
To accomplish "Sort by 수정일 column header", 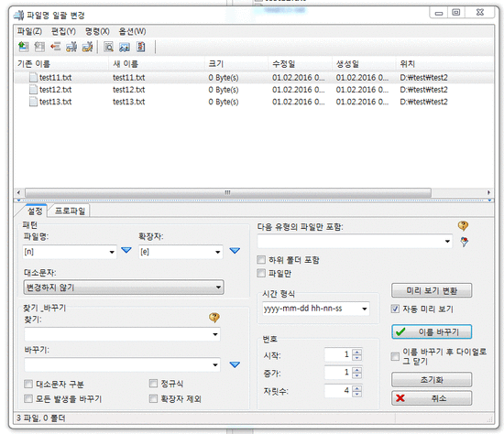I will click(x=300, y=63).
